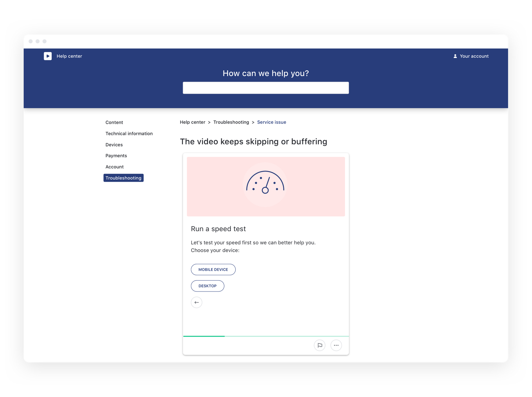The image size is (532, 397).
Task: Click the play button logo in header
Action: pyautogui.click(x=47, y=56)
